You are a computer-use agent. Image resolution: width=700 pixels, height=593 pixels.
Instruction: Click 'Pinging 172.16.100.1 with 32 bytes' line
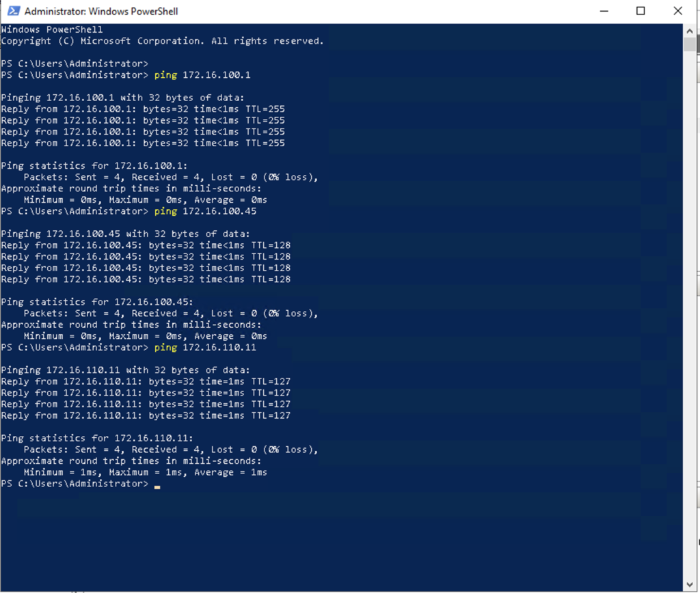pyautogui.click(x=123, y=98)
